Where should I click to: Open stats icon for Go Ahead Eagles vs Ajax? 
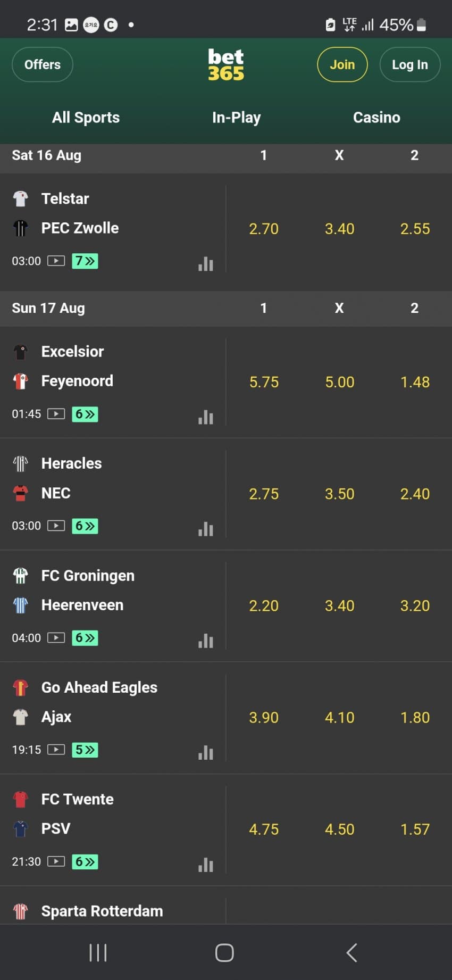tap(206, 753)
